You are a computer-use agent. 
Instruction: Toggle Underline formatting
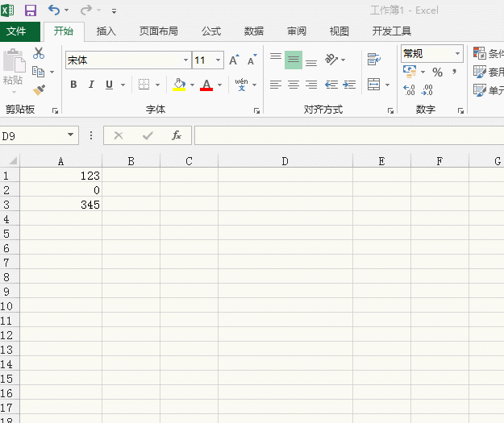coord(110,85)
